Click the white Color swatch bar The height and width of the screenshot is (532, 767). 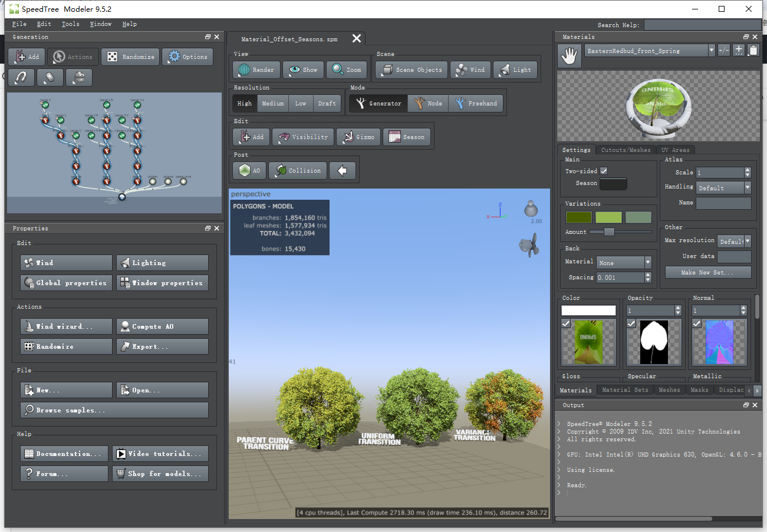pos(588,310)
